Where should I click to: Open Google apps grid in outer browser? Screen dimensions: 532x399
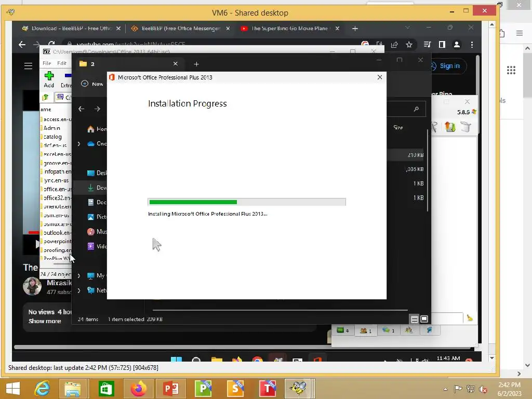pos(511,70)
